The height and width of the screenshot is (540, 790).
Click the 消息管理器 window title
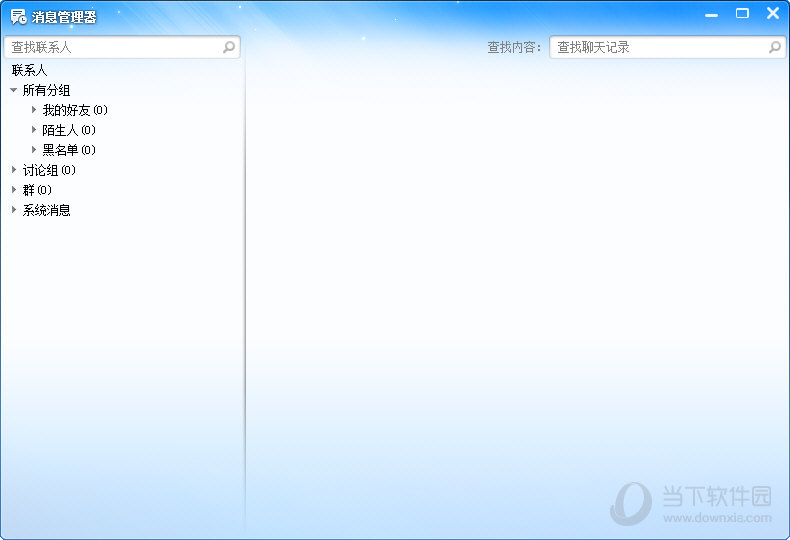click(x=64, y=17)
